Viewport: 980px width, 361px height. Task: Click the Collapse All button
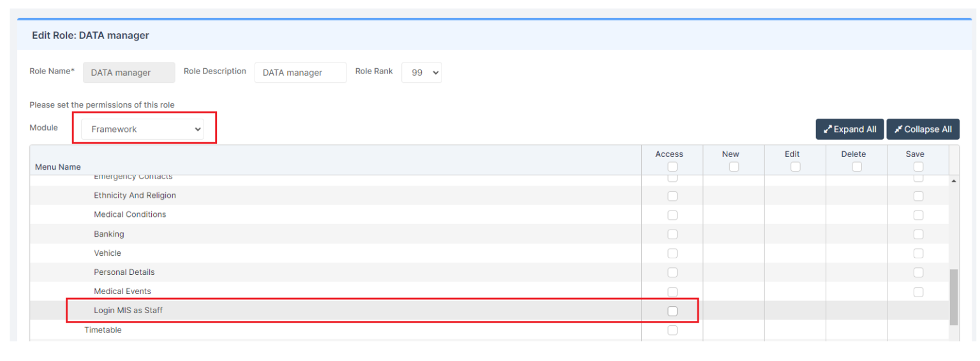point(923,129)
